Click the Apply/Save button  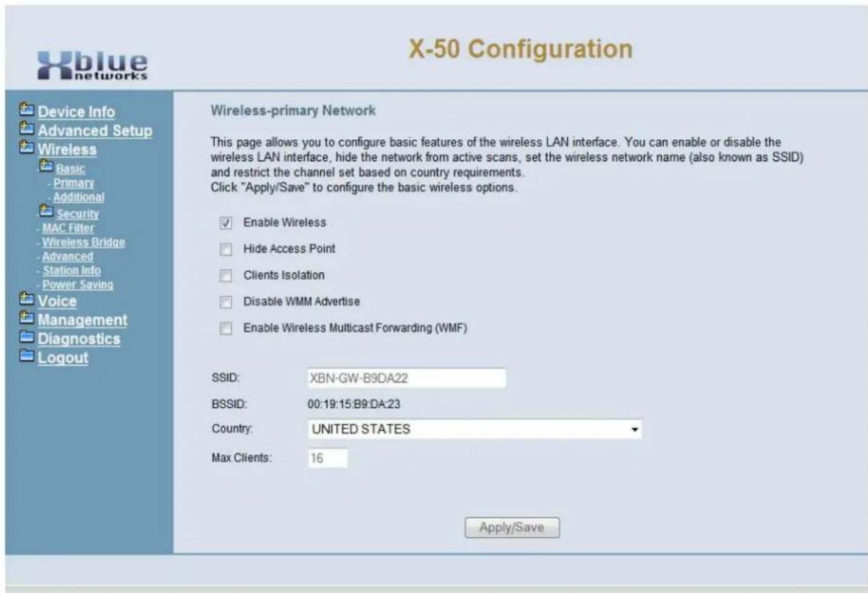tap(512, 528)
